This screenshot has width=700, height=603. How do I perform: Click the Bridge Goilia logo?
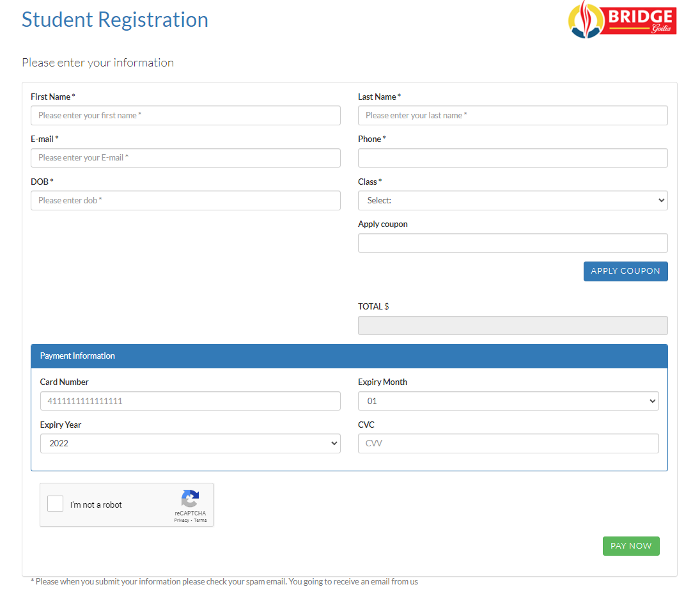622,20
